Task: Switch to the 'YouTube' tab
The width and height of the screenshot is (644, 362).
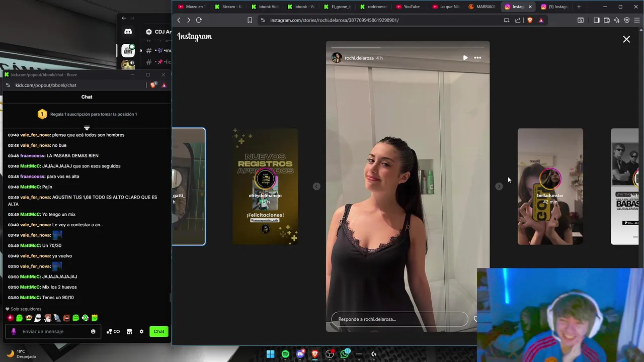Action: point(410,7)
